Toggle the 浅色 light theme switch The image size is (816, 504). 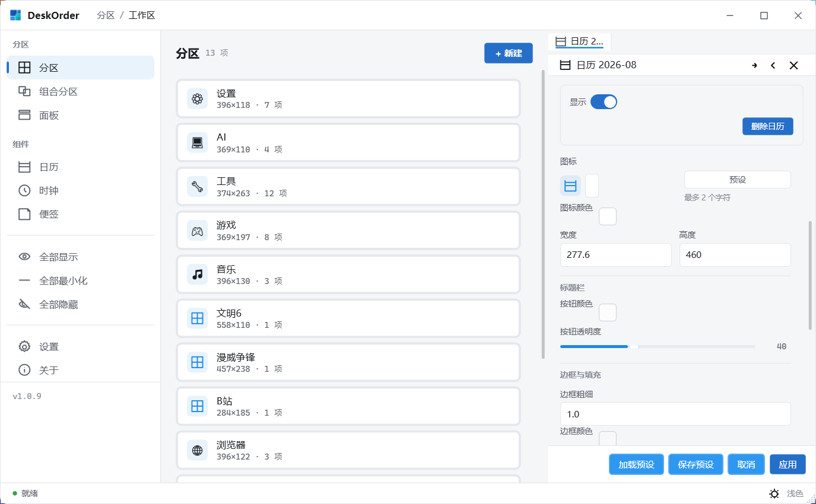point(787,493)
